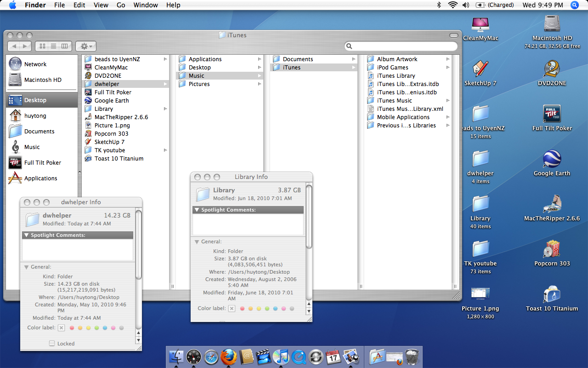Toggle the Finder toolbar with the pill button
This screenshot has height=368, width=588.
454,35
